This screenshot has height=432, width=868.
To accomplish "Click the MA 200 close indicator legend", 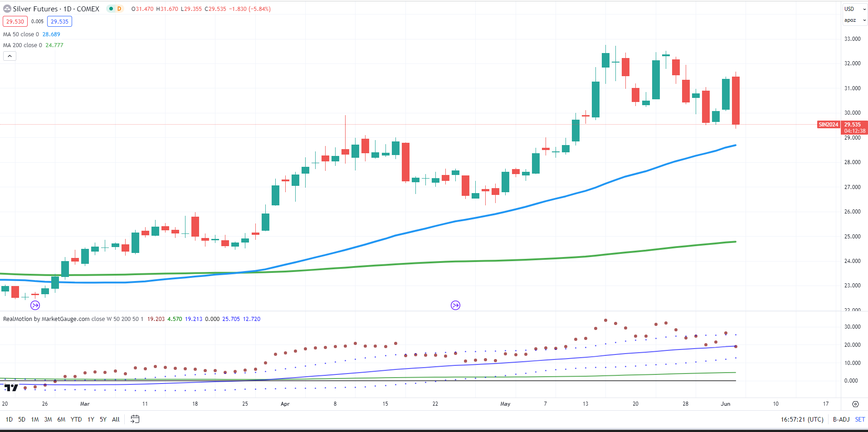I will point(23,45).
